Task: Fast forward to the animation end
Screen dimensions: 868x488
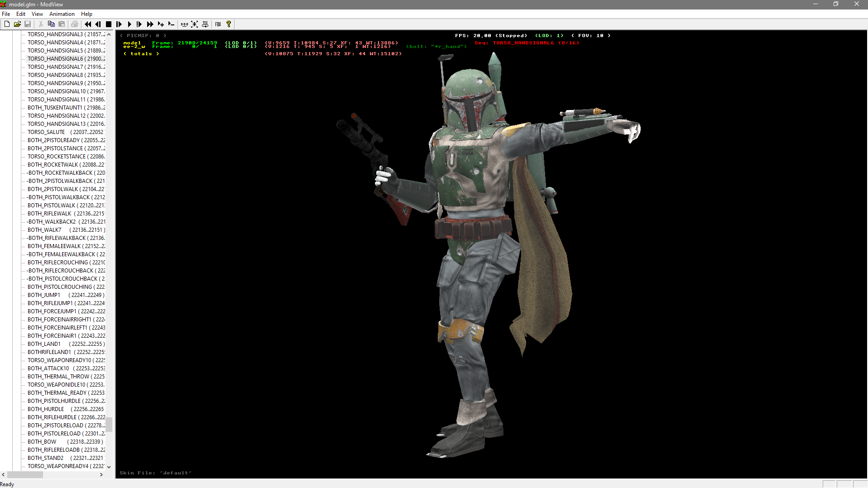Action: pos(150,24)
